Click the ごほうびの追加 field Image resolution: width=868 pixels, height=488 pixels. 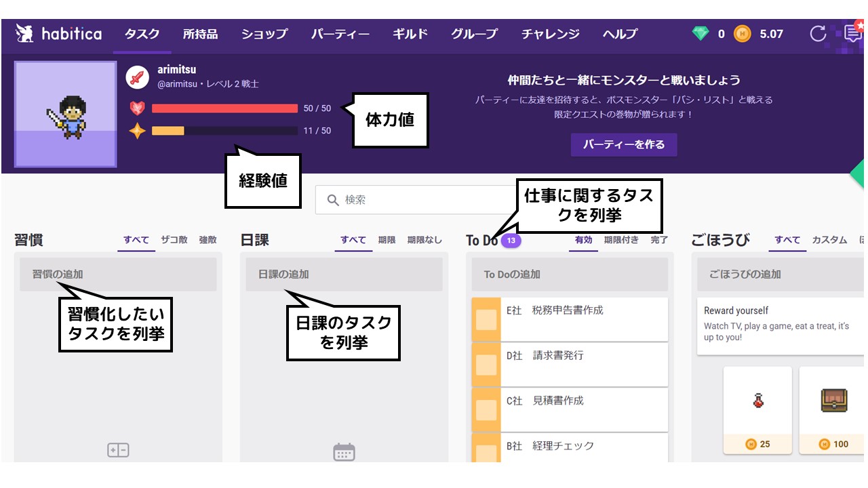click(x=782, y=274)
